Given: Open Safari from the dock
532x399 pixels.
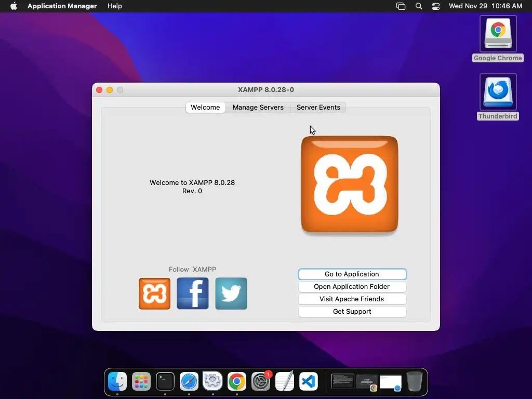Looking at the screenshot, I should [189, 381].
